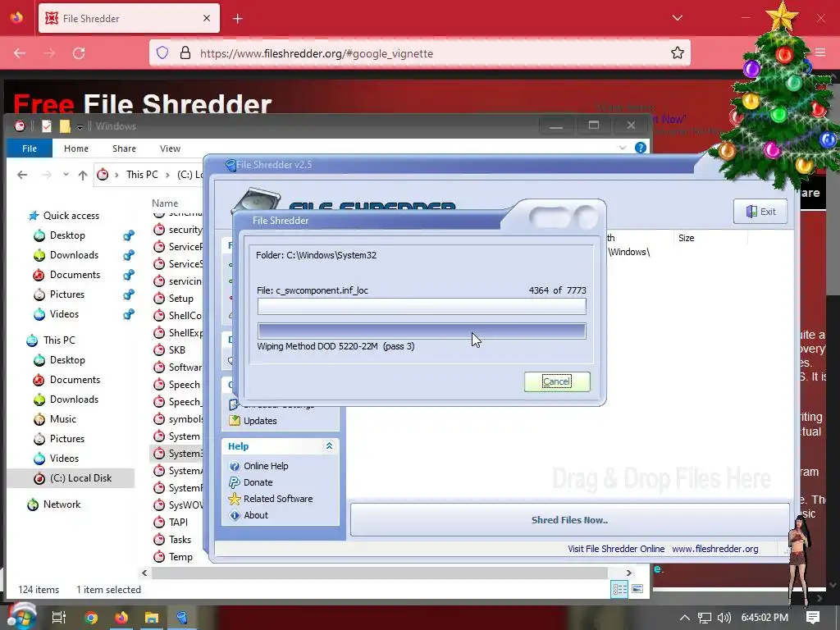Select Pictures under Quick access
The height and width of the screenshot is (630, 840).
pyautogui.click(x=67, y=294)
